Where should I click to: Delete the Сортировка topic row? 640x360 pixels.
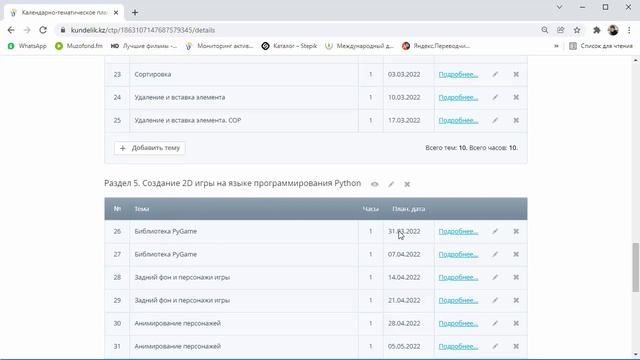pos(516,74)
